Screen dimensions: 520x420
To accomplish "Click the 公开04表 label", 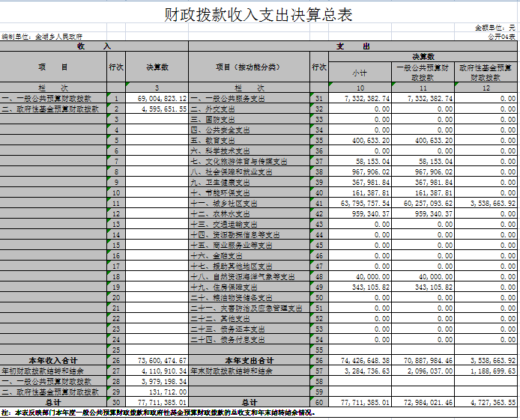I will pyautogui.click(x=501, y=36).
